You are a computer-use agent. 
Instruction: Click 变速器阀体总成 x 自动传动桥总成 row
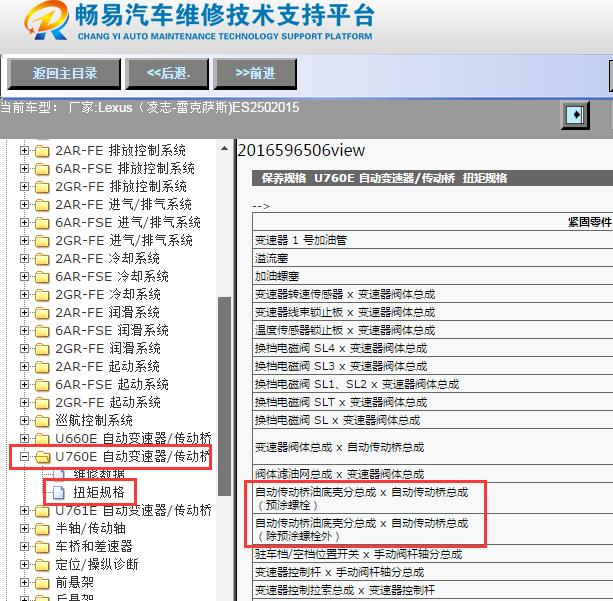(x=433, y=447)
